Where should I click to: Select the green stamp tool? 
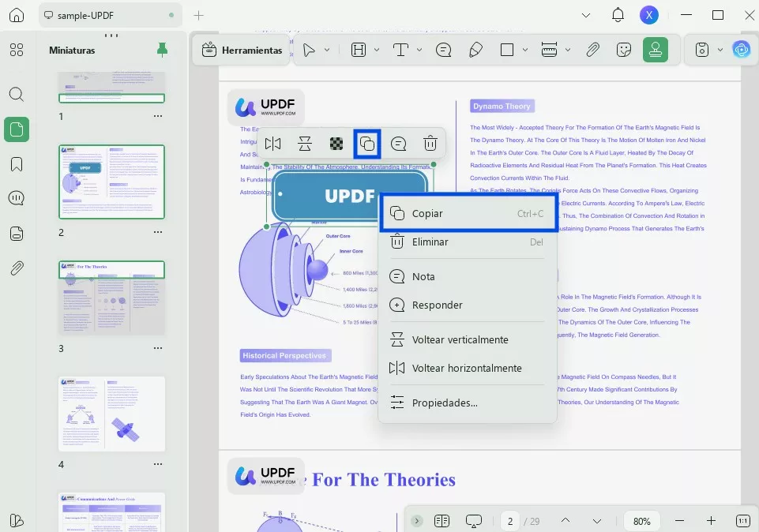tap(656, 50)
